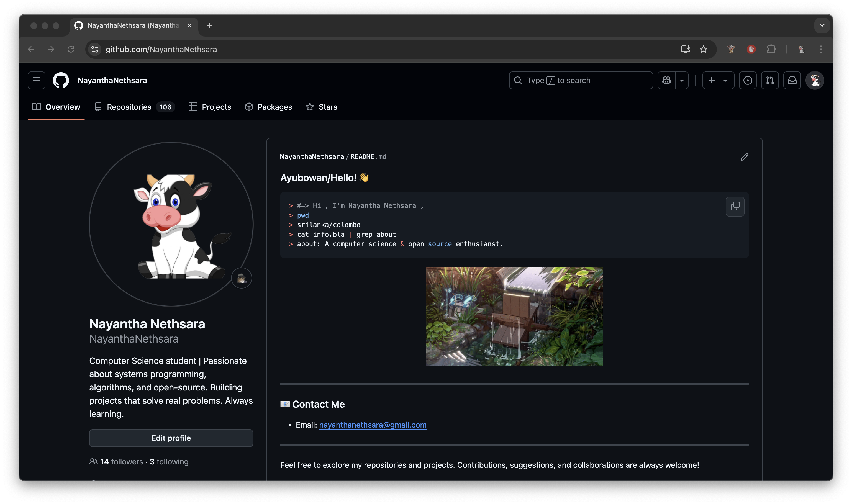Viewport: 852px width, 504px height.
Task: Expand the tab search chevron dropdown
Action: pos(822,25)
